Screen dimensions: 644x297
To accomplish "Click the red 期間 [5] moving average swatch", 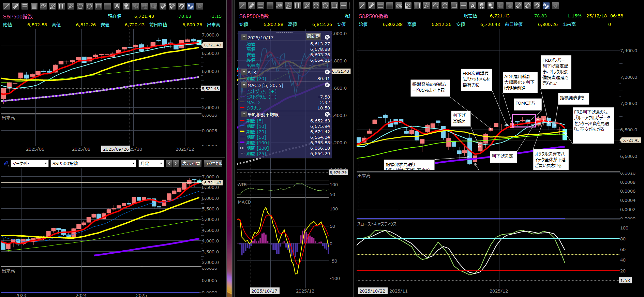I will 242,121.
